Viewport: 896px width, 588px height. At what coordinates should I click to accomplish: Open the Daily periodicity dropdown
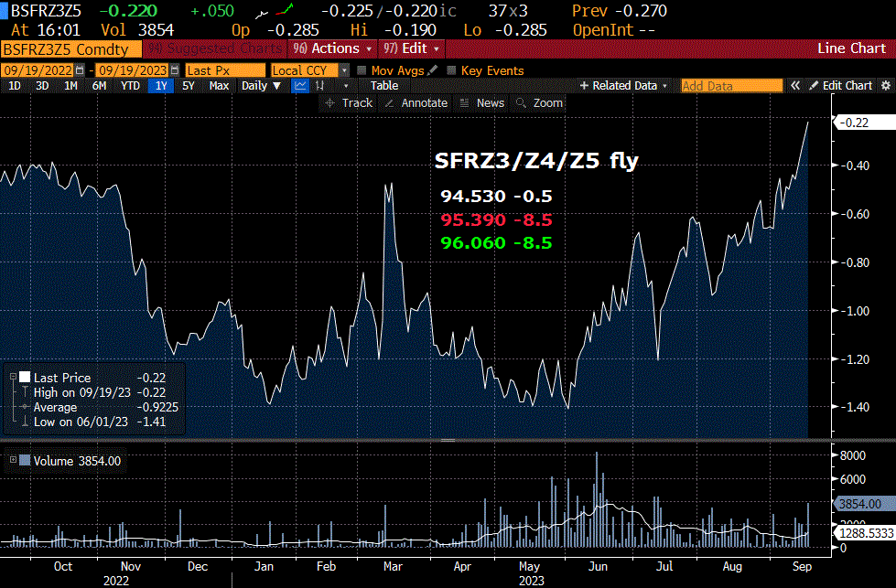tap(261, 86)
